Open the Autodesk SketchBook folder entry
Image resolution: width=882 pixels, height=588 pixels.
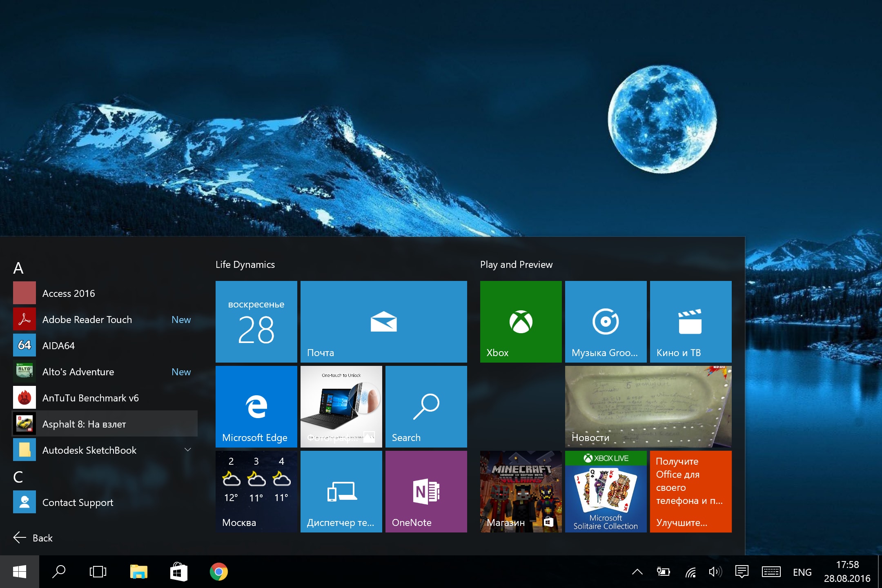105,450
